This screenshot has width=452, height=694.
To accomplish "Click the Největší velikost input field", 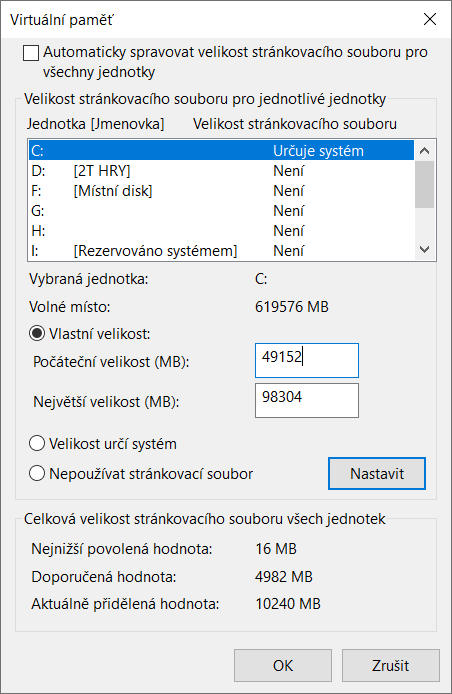I will point(307,400).
